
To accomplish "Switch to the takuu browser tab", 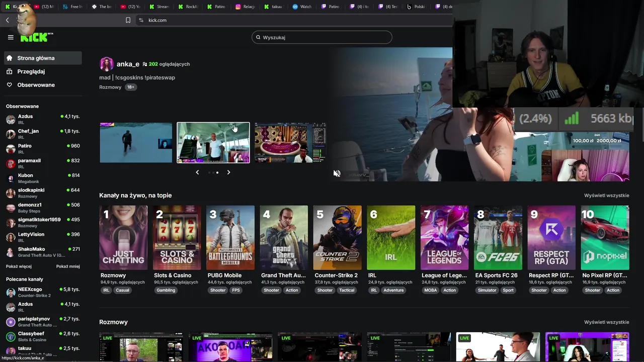I will point(273,7).
